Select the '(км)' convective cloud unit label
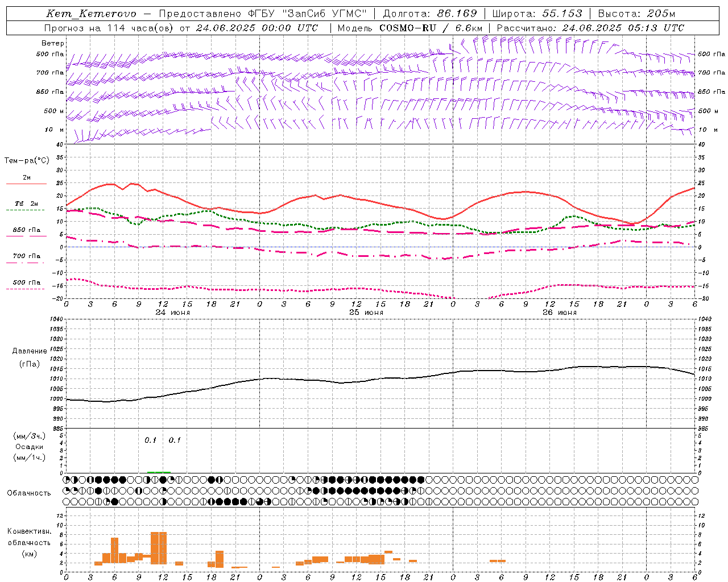 point(30,554)
